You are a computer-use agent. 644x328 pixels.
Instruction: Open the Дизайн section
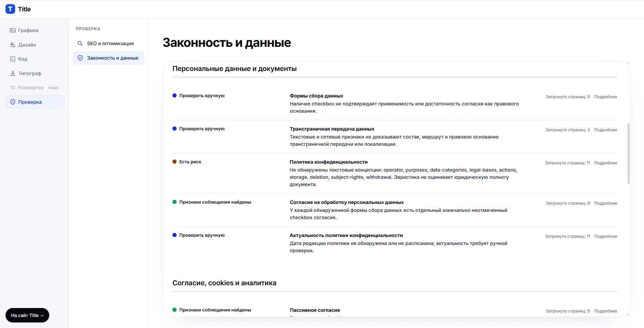(35, 45)
